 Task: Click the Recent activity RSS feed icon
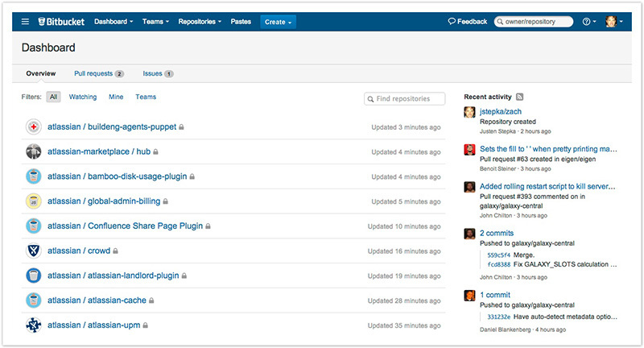519,97
